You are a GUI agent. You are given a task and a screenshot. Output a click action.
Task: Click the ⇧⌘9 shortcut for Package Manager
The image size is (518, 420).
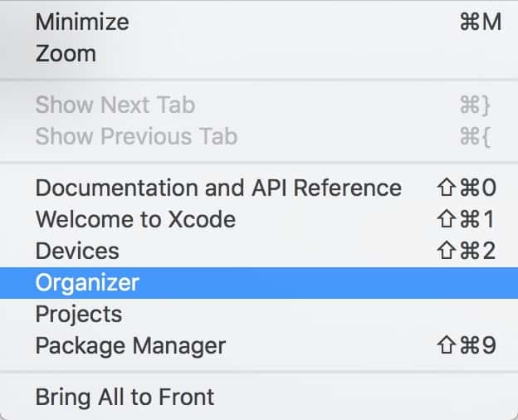(467, 345)
